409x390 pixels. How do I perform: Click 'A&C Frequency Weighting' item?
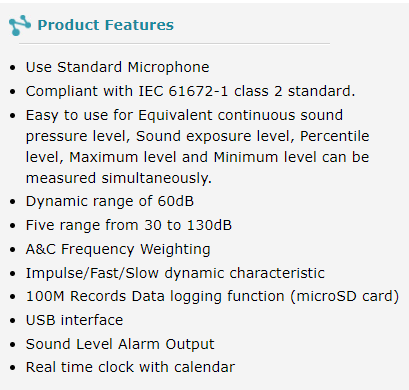click(x=118, y=249)
